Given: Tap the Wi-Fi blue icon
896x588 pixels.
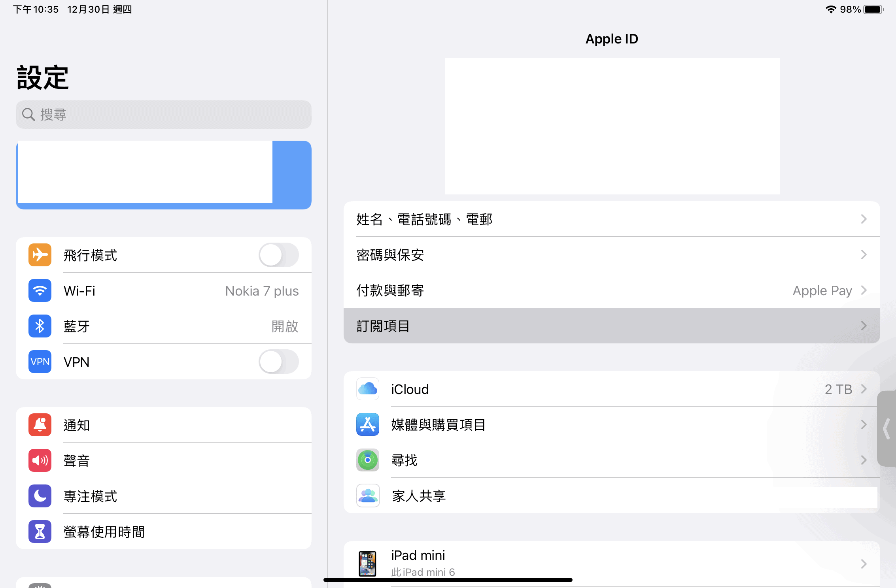Looking at the screenshot, I should [40, 290].
